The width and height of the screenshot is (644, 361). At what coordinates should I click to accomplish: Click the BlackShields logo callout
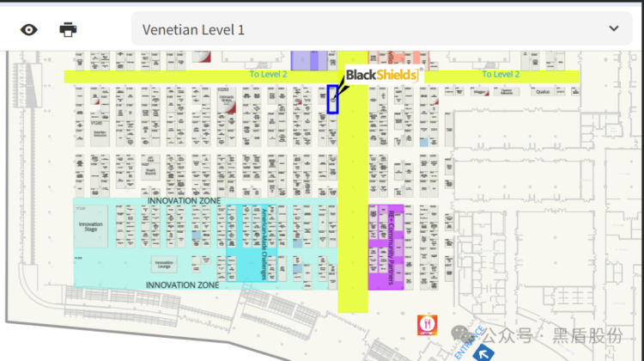[383, 76]
